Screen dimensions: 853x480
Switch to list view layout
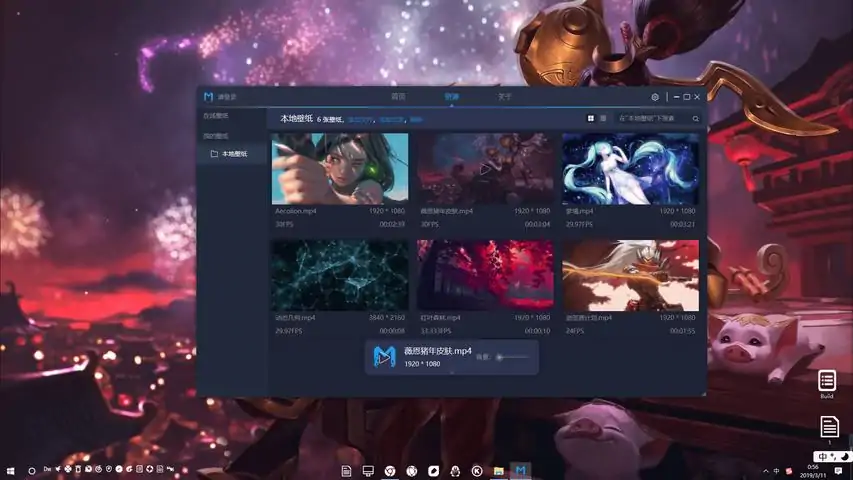coord(603,118)
